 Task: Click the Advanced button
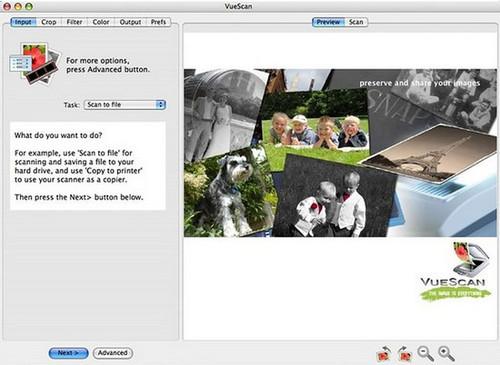113,353
